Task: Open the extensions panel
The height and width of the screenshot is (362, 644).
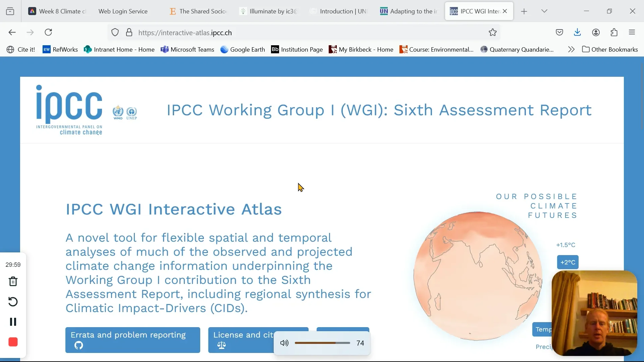Action: click(614, 32)
